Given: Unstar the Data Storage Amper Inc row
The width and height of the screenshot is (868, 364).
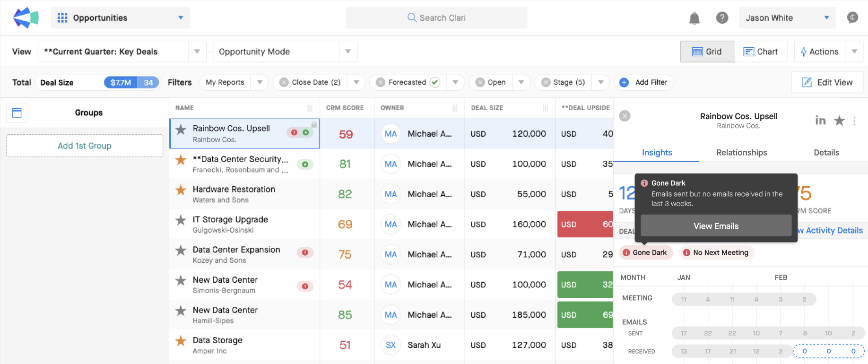Looking at the screenshot, I should 181,341.
